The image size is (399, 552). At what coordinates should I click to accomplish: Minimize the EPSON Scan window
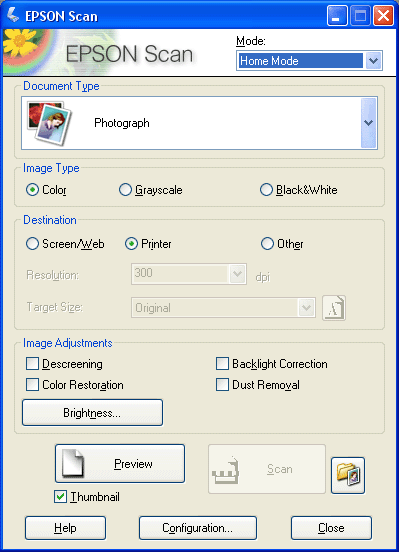[337, 16]
